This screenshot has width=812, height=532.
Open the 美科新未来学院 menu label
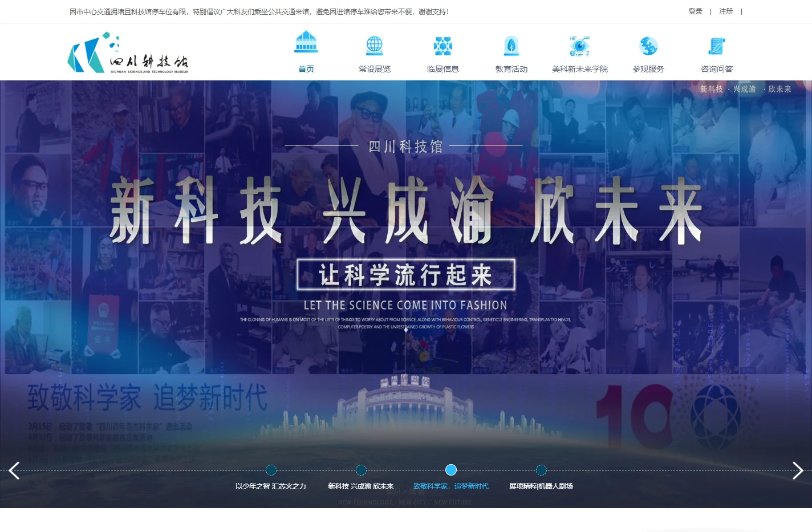(580, 69)
